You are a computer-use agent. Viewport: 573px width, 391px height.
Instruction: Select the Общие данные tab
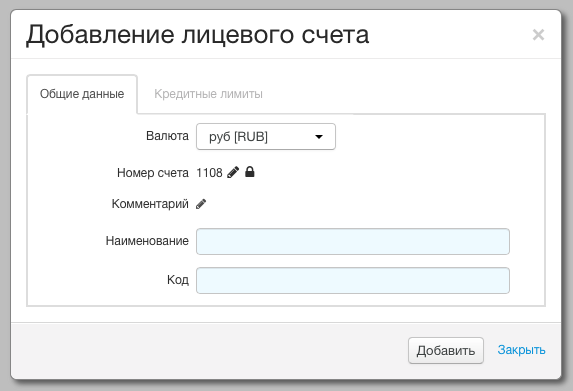pyautogui.click(x=82, y=94)
